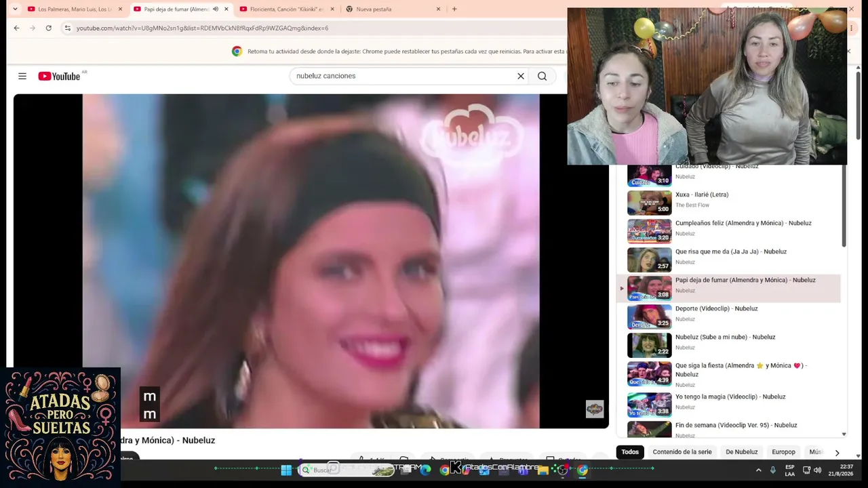Play the 'Deporte' video thumbnail

pyautogui.click(x=649, y=317)
